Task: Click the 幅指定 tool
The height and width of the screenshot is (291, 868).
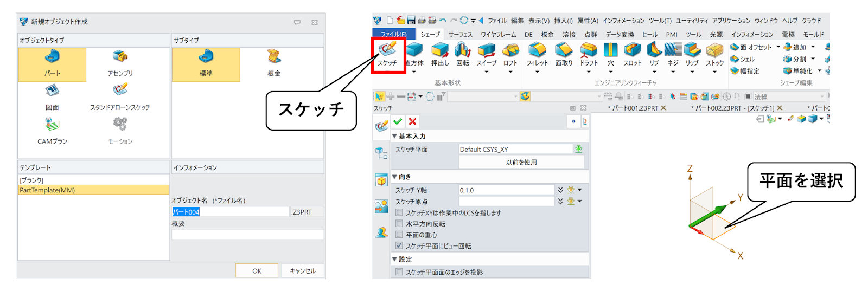Action: pos(745,71)
